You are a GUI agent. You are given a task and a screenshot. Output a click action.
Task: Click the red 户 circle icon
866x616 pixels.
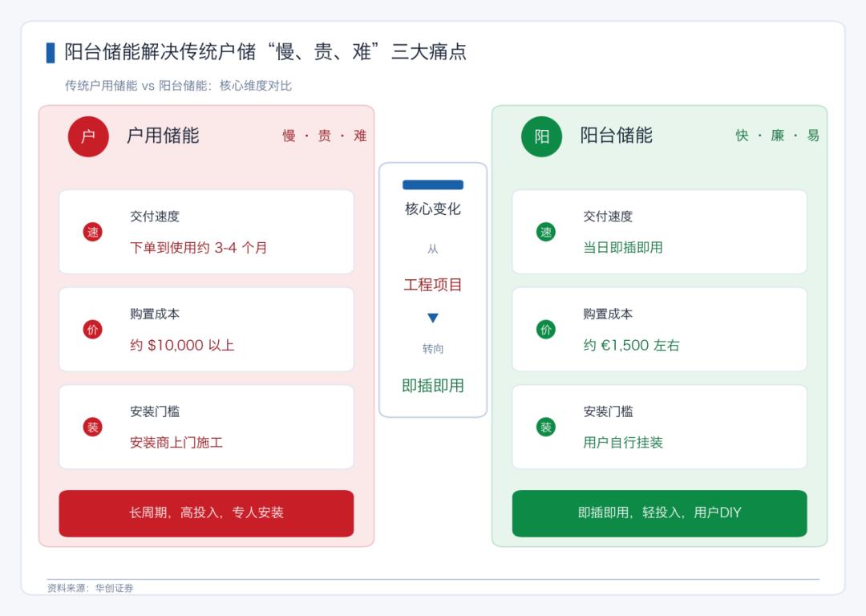pyautogui.click(x=88, y=136)
